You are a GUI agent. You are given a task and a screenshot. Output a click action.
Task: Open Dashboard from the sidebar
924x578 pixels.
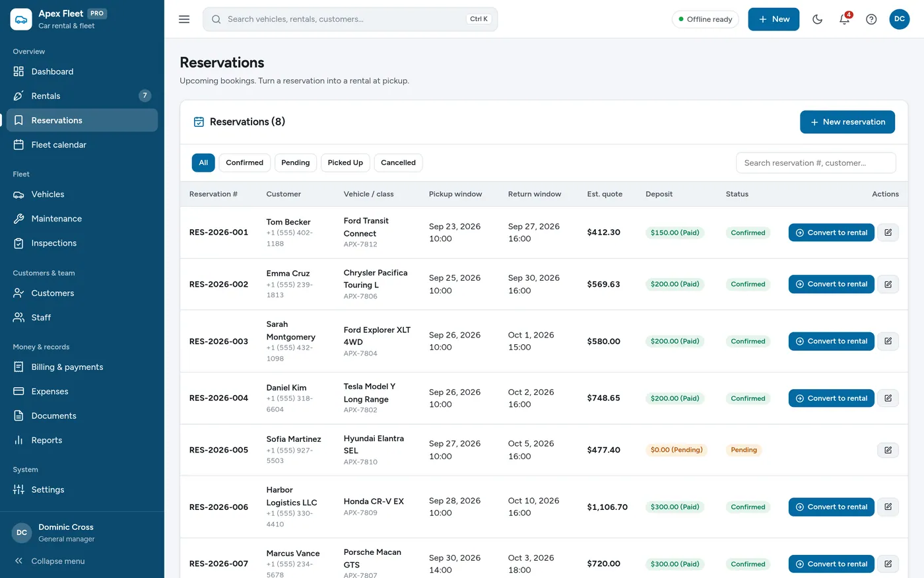point(82,71)
